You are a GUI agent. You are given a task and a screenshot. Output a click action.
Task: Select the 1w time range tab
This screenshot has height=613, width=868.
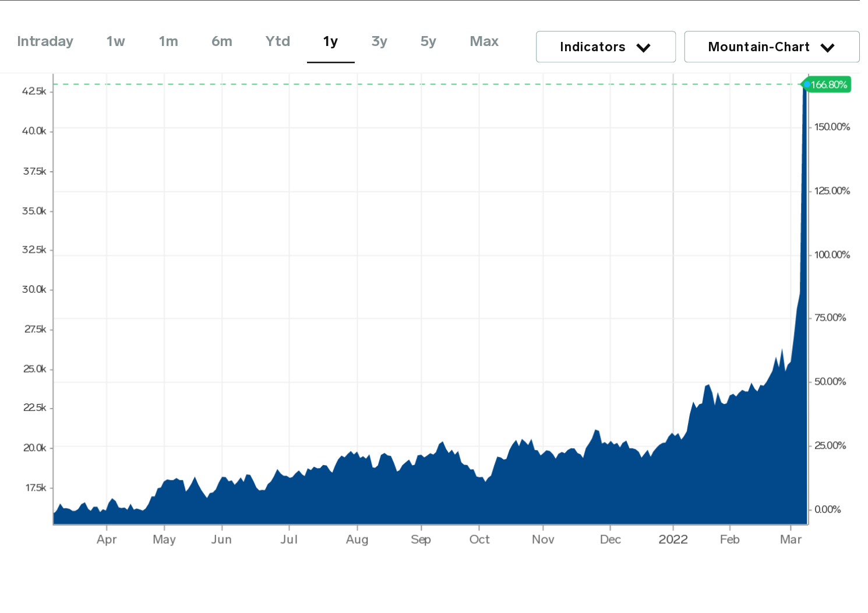(115, 41)
